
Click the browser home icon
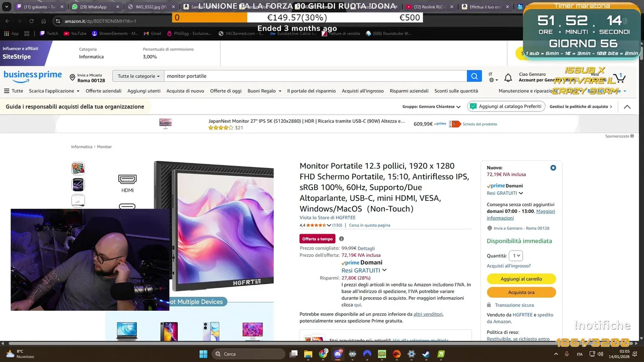44,21
